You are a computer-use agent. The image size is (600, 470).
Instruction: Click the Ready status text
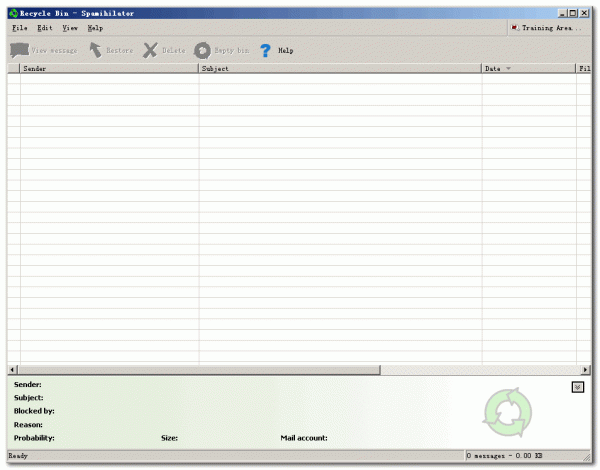(x=18, y=455)
